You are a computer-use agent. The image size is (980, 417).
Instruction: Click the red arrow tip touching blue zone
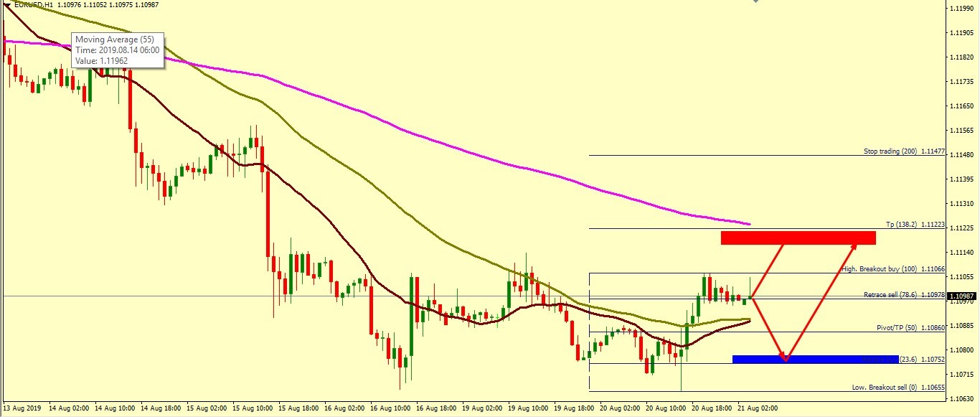pyautogui.click(x=786, y=359)
